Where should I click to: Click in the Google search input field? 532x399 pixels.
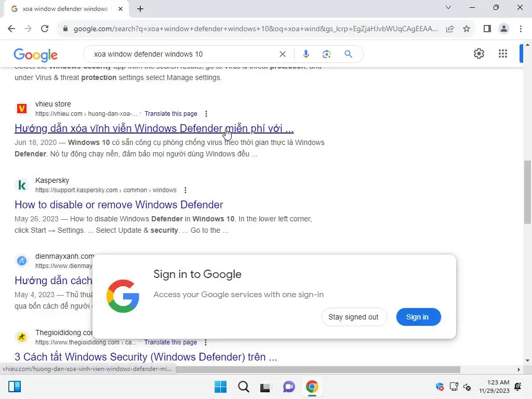pyautogui.click(x=183, y=54)
